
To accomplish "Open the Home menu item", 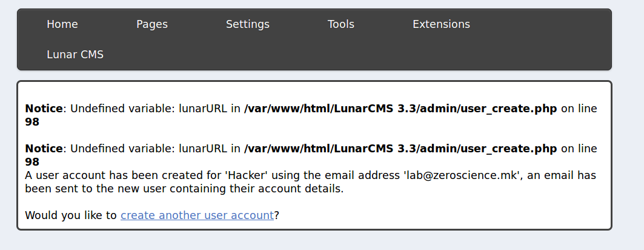I will click(62, 24).
